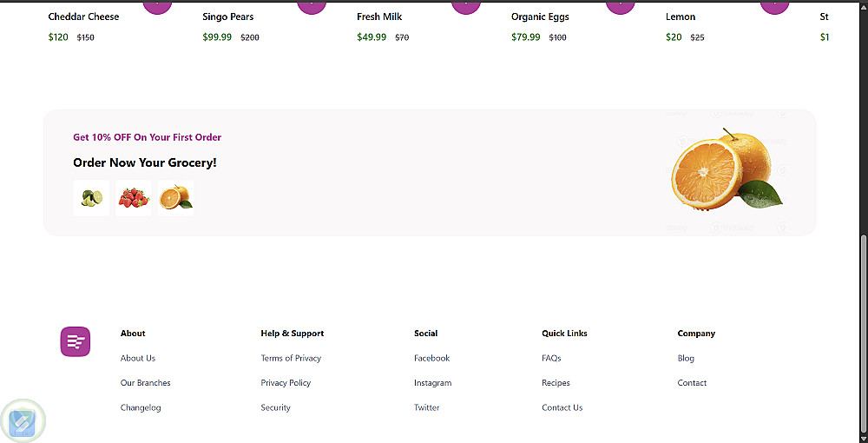Visit the Instagram social link

(x=432, y=383)
